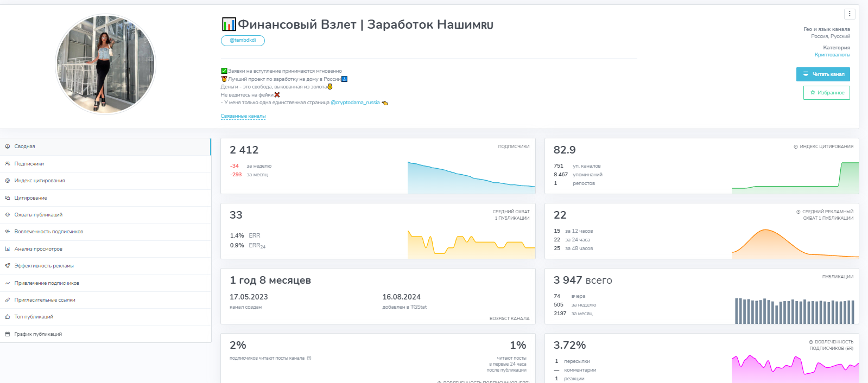Click the Цитирование quote icon
Image resolution: width=868 pixels, height=383 pixels.
(x=8, y=198)
